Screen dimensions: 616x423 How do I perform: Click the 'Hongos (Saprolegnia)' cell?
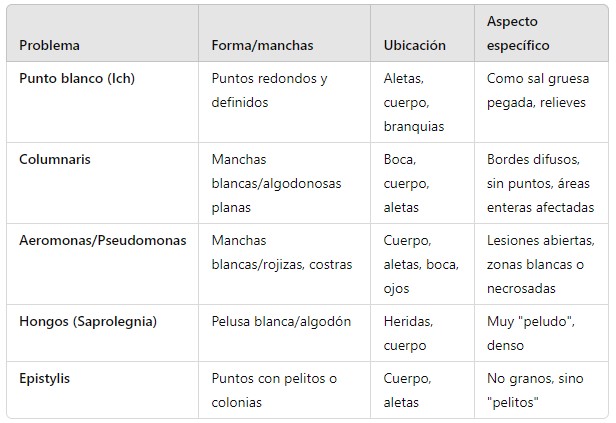(x=88, y=322)
